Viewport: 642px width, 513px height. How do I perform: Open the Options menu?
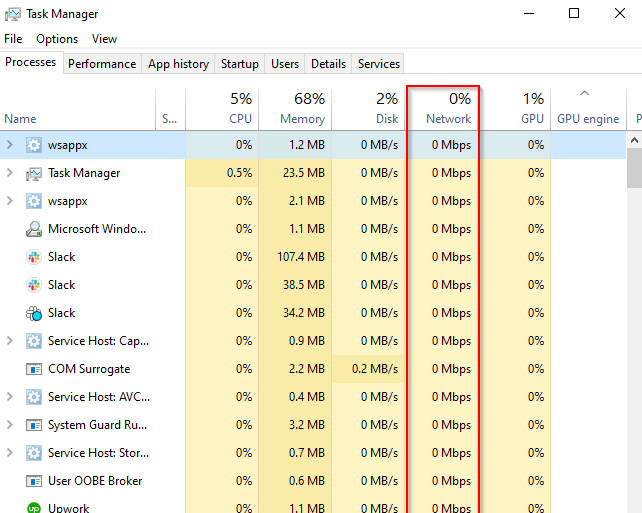(57, 39)
